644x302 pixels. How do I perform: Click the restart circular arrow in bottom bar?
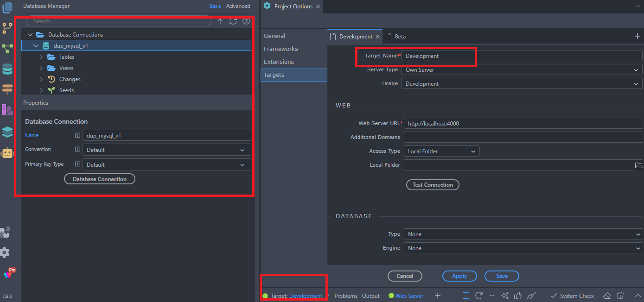[x=479, y=296]
